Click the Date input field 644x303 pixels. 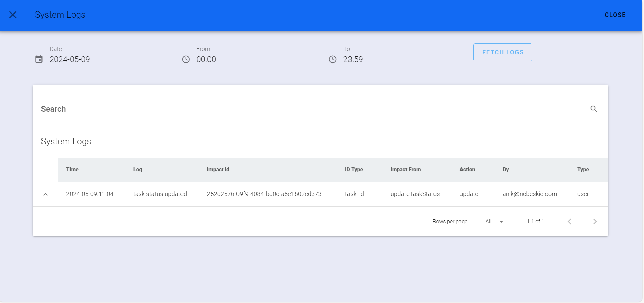point(108,60)
